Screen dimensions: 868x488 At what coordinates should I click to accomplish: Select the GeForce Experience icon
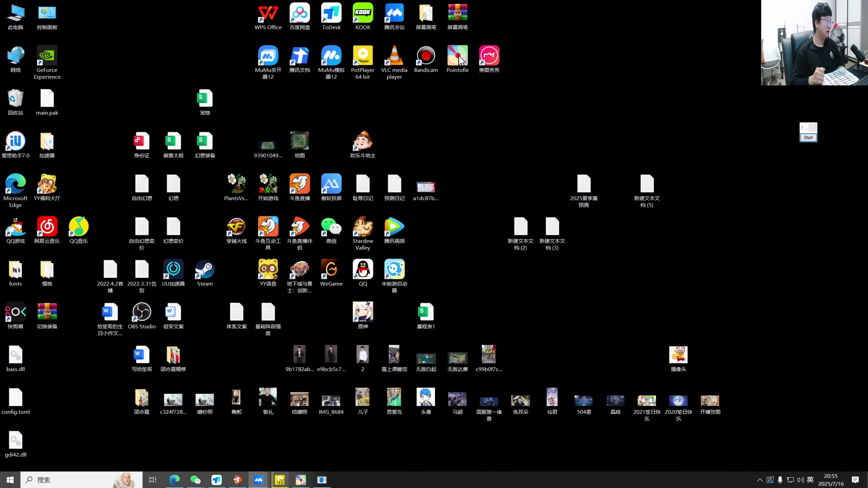[x=47, y=63]
